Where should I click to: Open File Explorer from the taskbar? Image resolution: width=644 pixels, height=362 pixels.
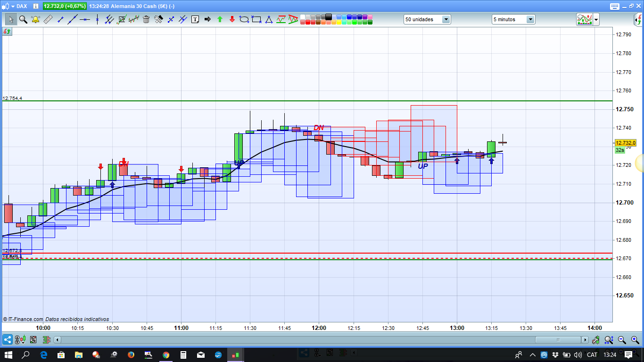pyautogui.click(x=78, y=354)
